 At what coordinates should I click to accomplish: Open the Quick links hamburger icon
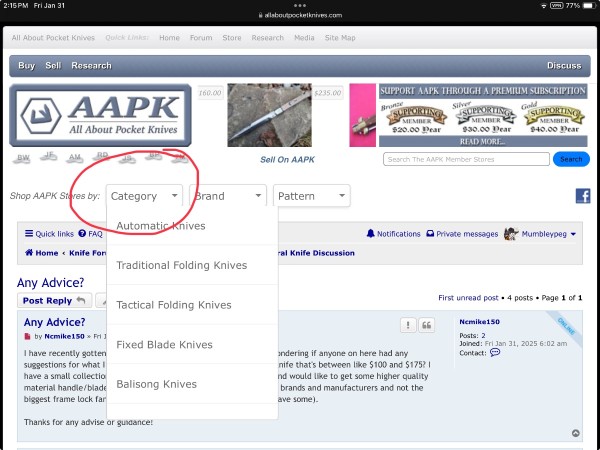coord(29,233)
